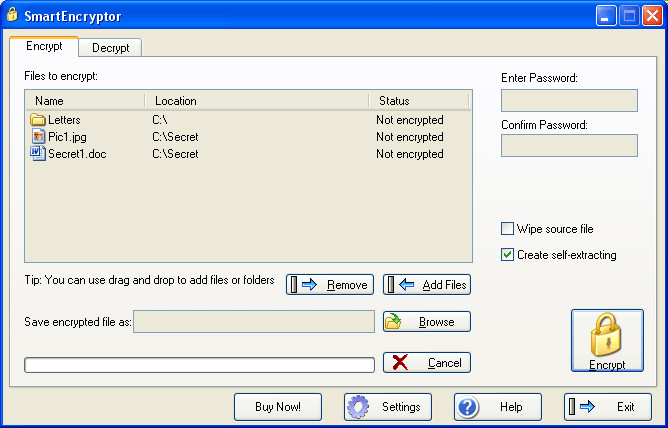The width and height of the screenshot is (668, 428).
Task: Focus the Enter Password field
Action: pos(569,101)
